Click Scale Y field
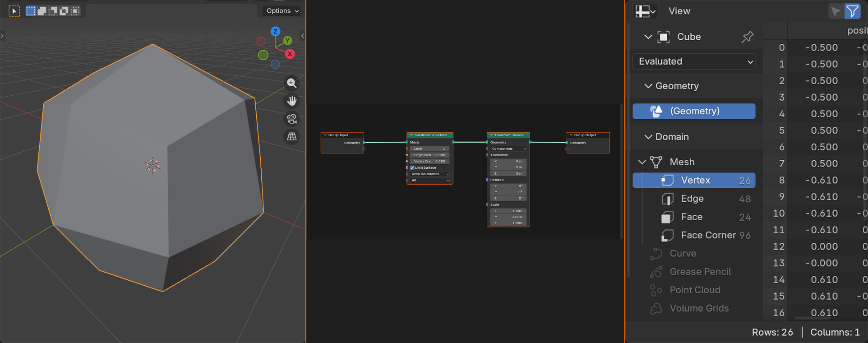The image size is (868, 343). point(508,217)
